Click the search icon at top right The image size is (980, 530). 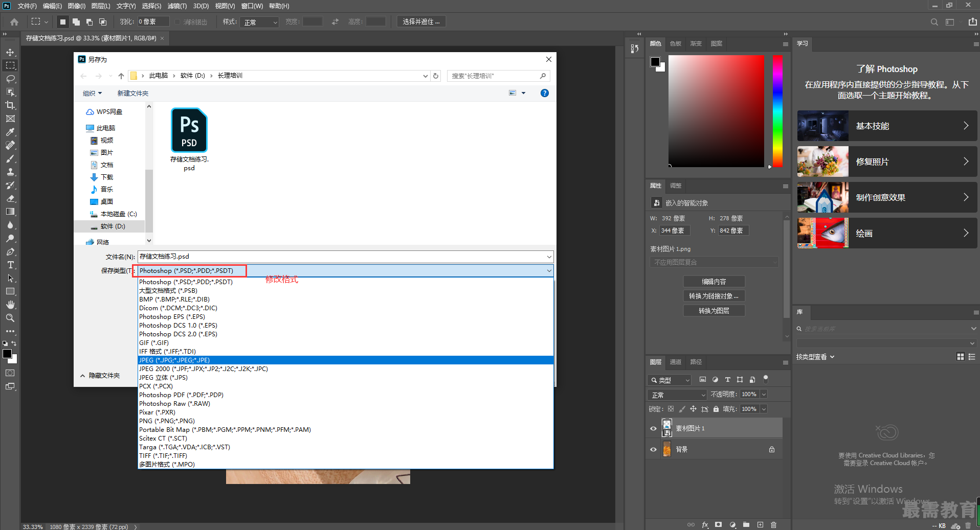click(934, 22)
